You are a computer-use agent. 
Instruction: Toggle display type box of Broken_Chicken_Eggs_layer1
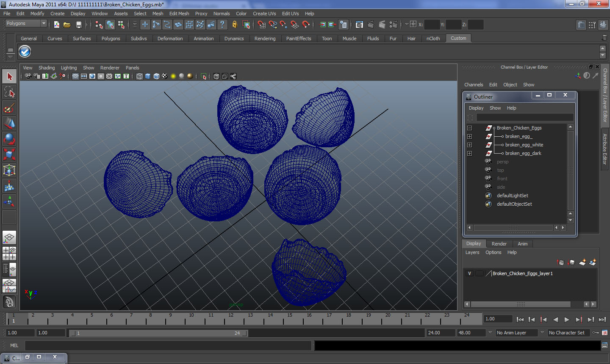(480, 273)
